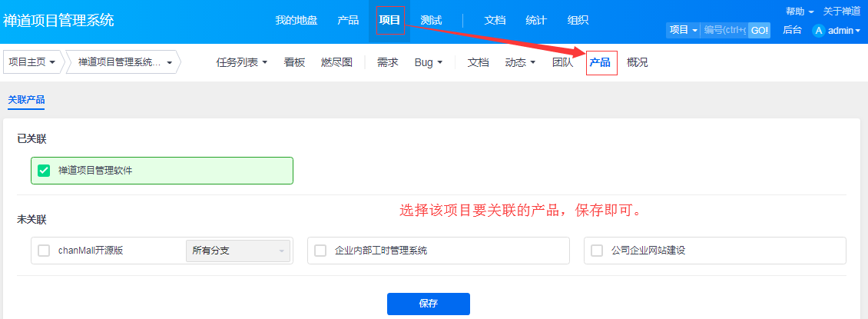Viewport: 868px width, 319px height.
Task: Open the 所有分支 branch dropdown
Action: [x=238, y=251]
